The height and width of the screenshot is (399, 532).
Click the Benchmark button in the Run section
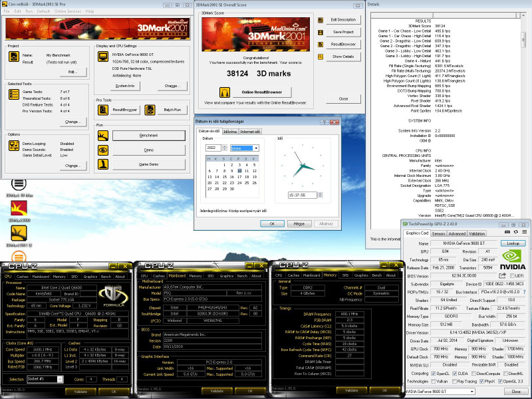click(x=149, y=136)
